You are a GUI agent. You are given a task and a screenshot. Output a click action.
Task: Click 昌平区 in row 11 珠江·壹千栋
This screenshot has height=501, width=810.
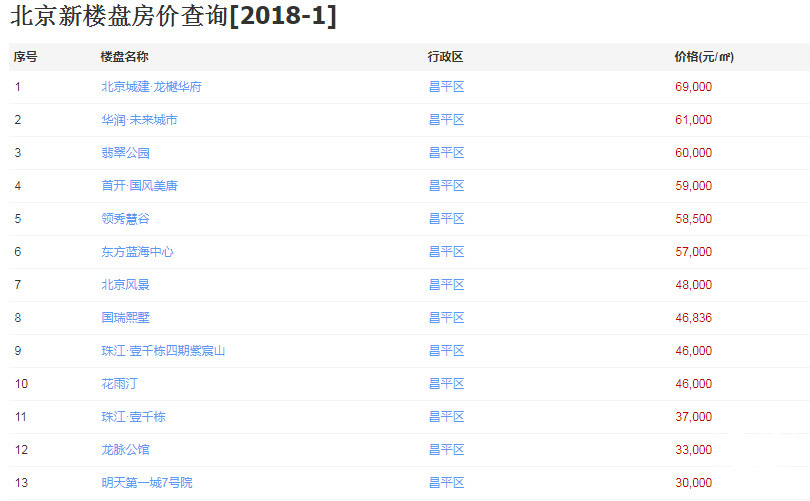447,417
